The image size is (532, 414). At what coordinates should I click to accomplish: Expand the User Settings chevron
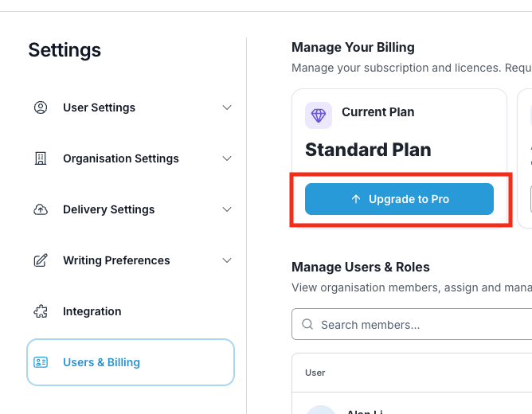point(227,107)
